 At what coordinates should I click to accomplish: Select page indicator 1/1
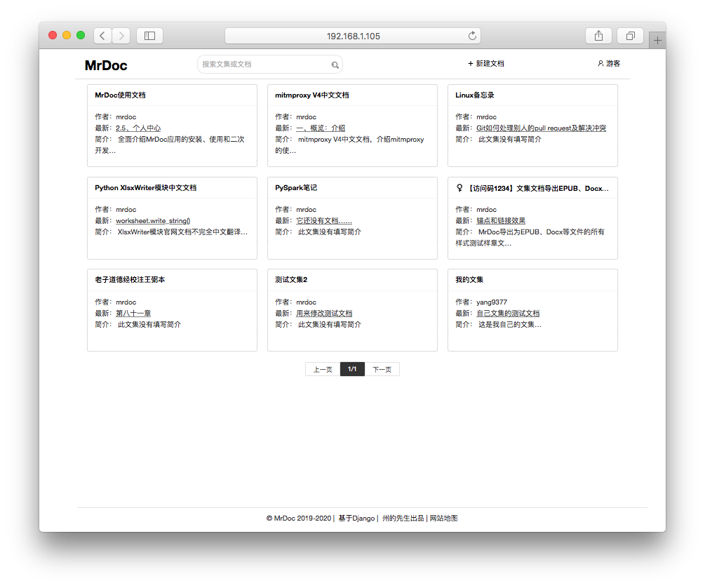[352, 370]
